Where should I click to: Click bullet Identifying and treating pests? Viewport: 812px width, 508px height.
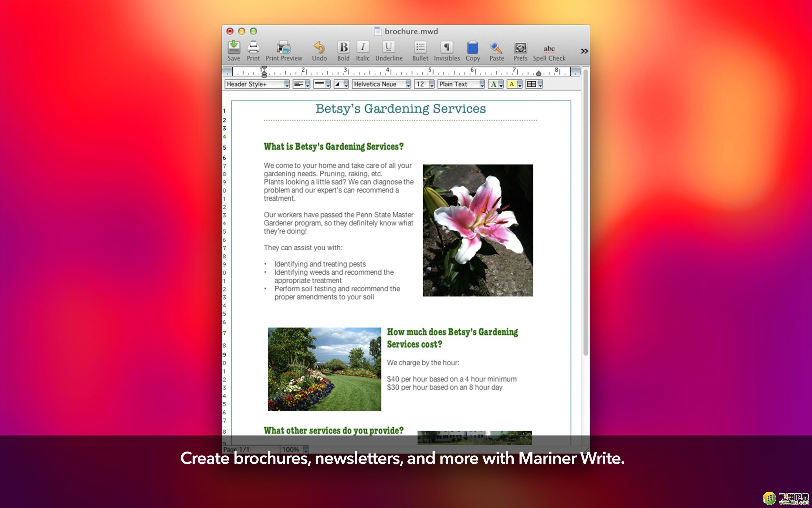click(x=320, y=264)
